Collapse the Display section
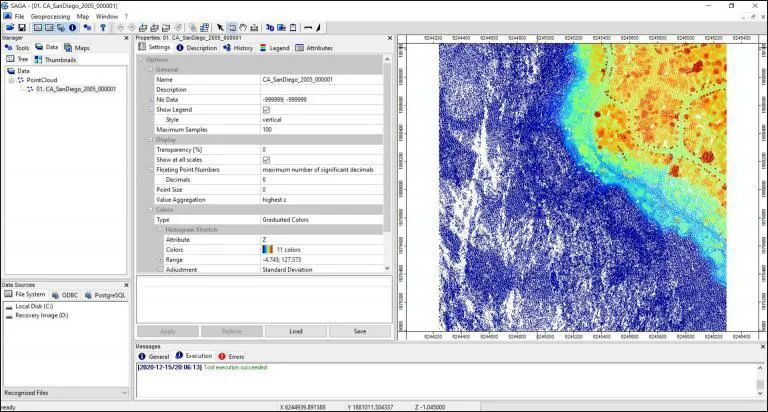This screenshot has height=412, width=768. coord(151,140)
